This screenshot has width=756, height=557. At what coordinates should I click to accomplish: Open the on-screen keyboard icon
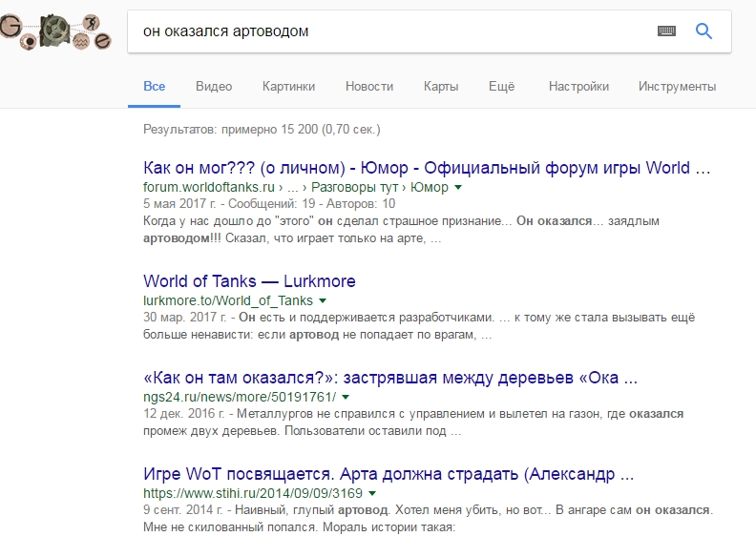[666, 31]
